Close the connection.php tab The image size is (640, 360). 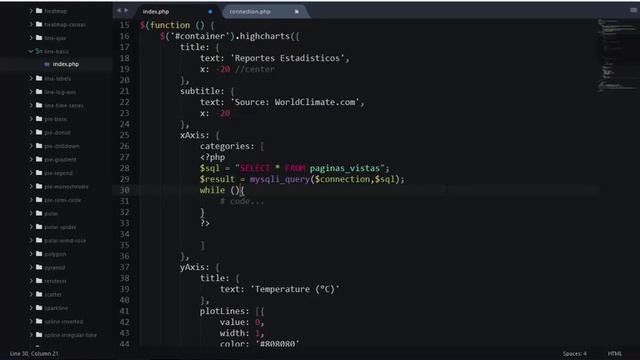pyautogui.click(x=297, y=12)
